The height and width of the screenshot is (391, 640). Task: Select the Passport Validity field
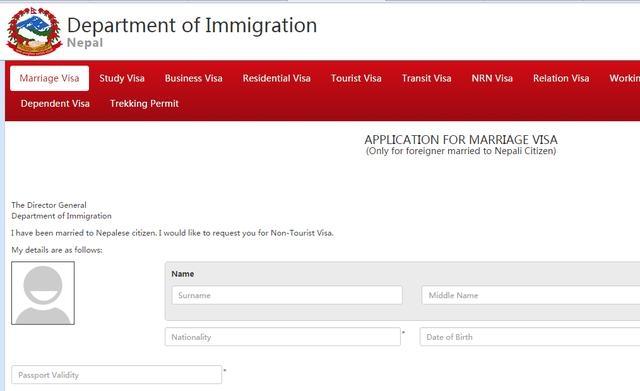point(117,375)
